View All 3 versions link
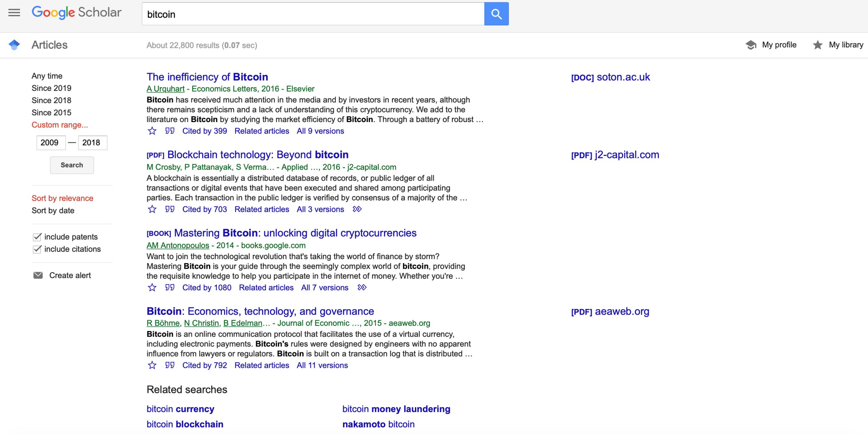868x434 pixels. pos(320,209)
